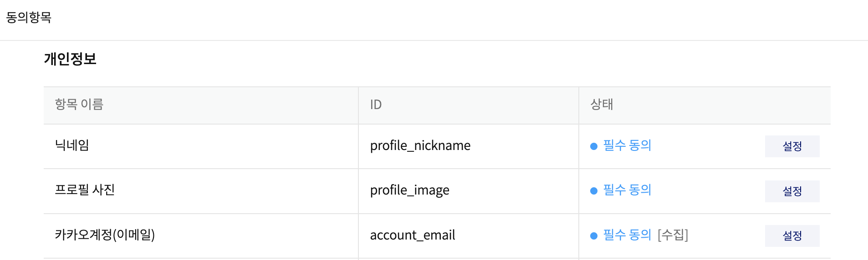The image size is (868, 260).
Task: Click the 항목 이름 column header
Action: 79,105
